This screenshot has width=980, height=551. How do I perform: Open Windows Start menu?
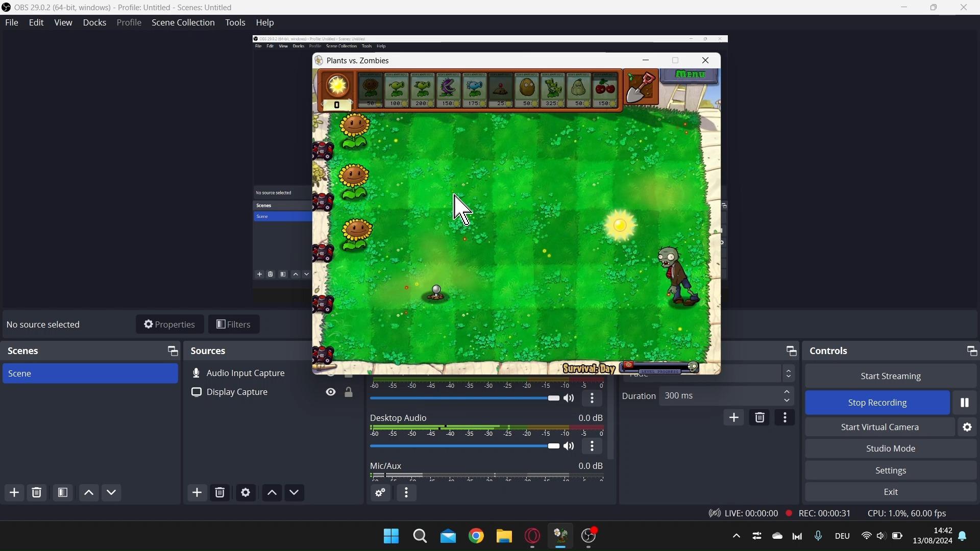pyautogui.click(x=391, y=537)
